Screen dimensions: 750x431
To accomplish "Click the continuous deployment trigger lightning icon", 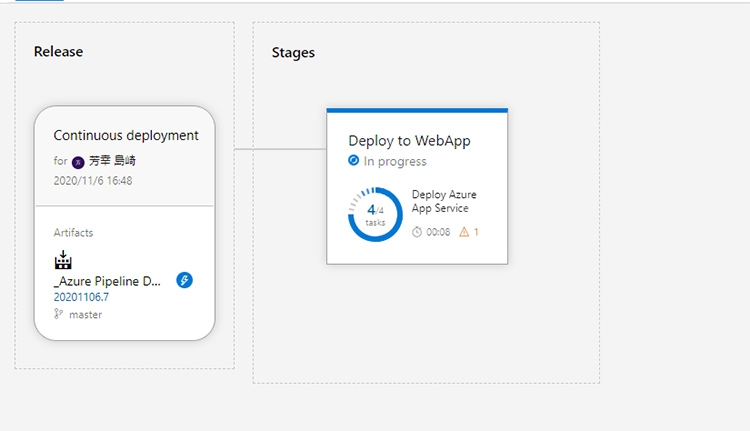I will tap(184, 280).
